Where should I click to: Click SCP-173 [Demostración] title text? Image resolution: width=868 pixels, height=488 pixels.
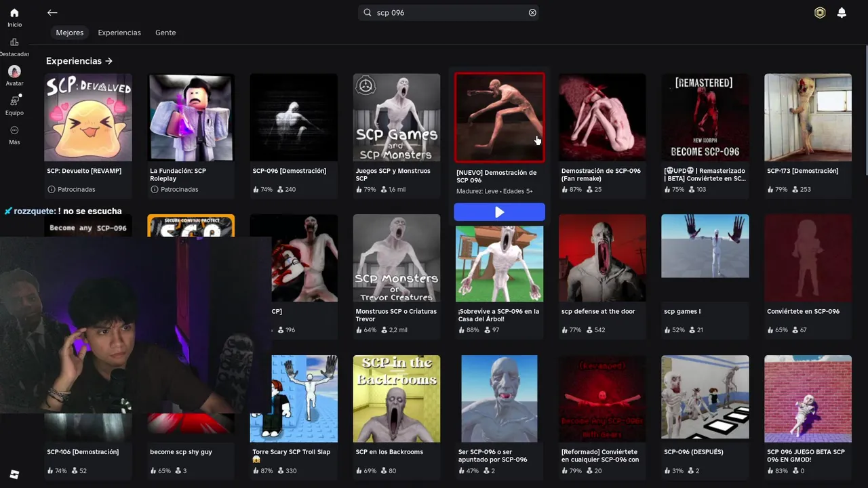[803, 171]
